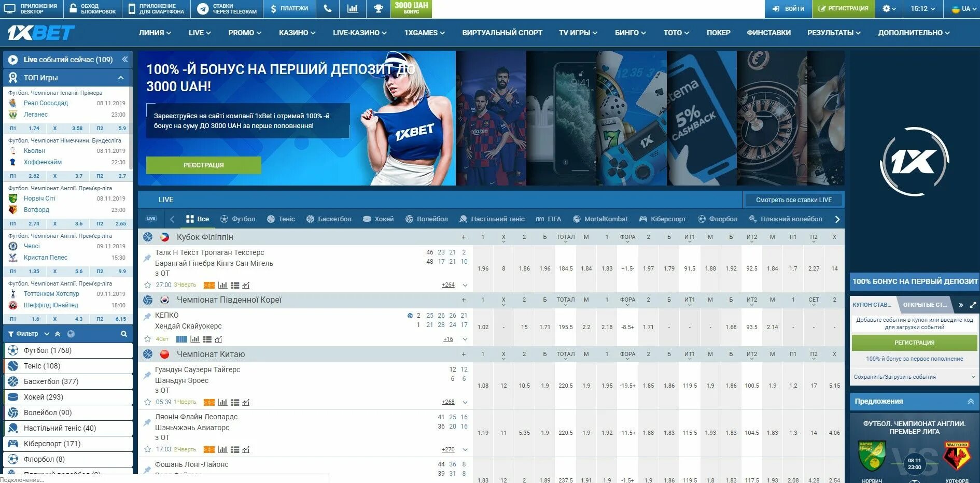The height and width of the screenshot is (483, 980).
Task: Open the blue field view icon for КЕПКО match
Action: click(x=181, y=339)
